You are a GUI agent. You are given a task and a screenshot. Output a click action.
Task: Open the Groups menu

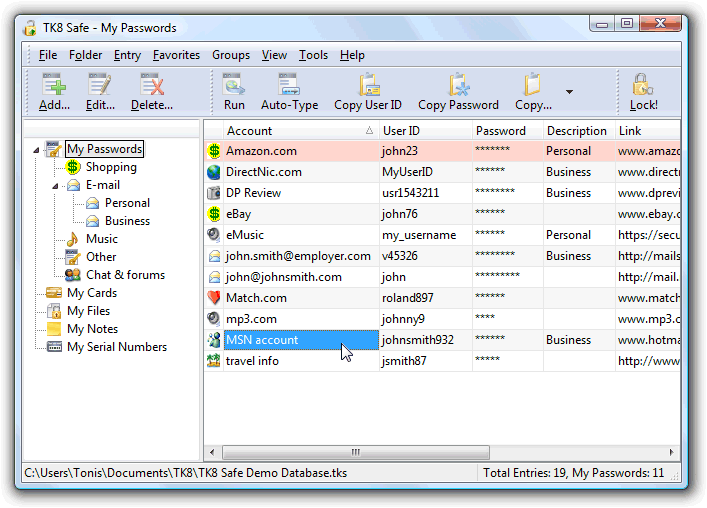[x=231, y=55]
